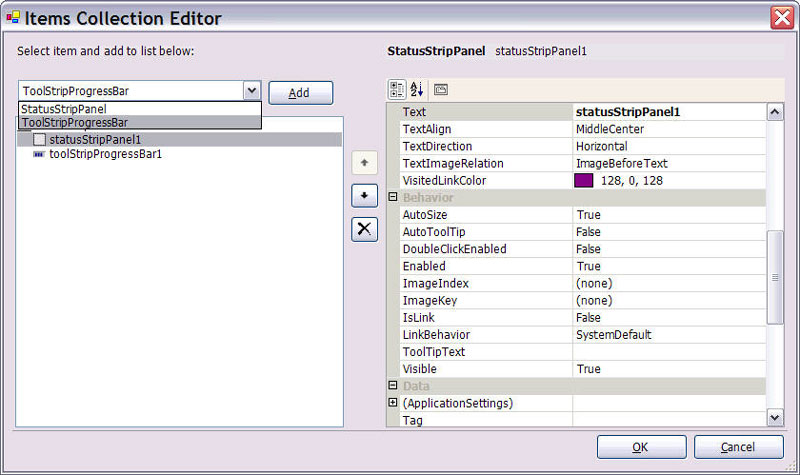Move selected item down with arrow button
The height and width of the screenshot is (475, 800).
point(364,196)
